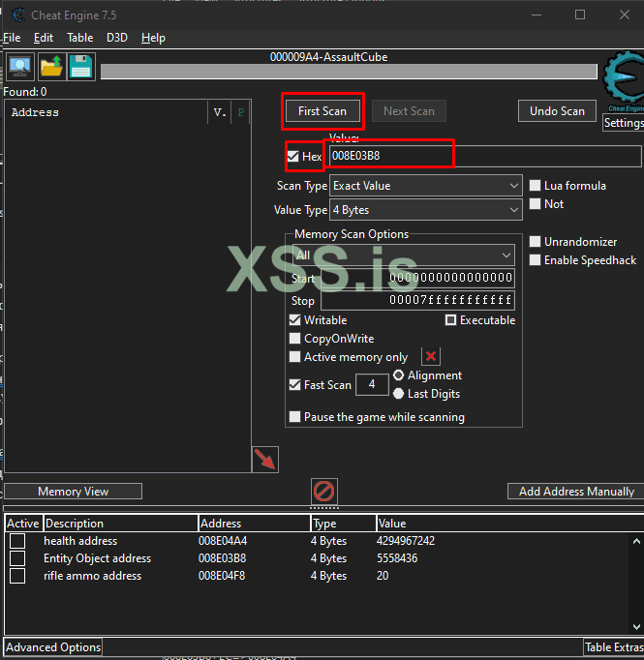Open Settings
The image size is (644, 660).
624,123
